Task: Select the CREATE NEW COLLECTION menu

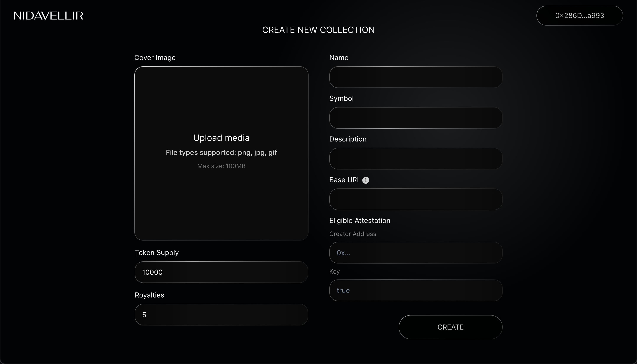Action: [318, 30]
